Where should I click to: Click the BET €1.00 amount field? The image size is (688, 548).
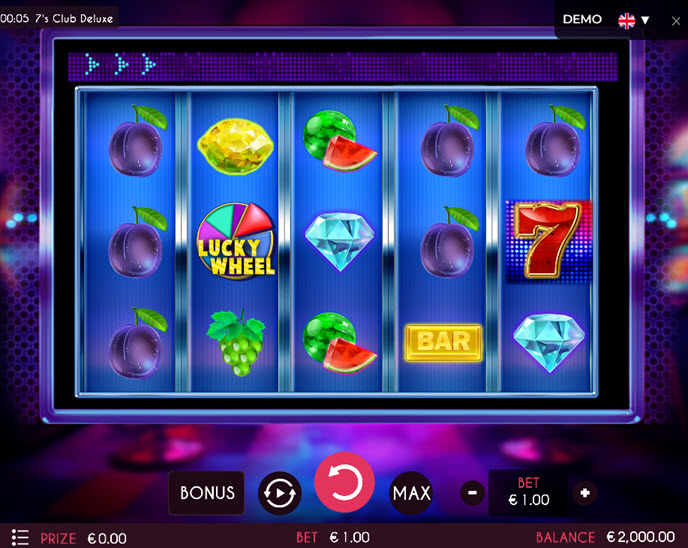[x=528, y=492]
